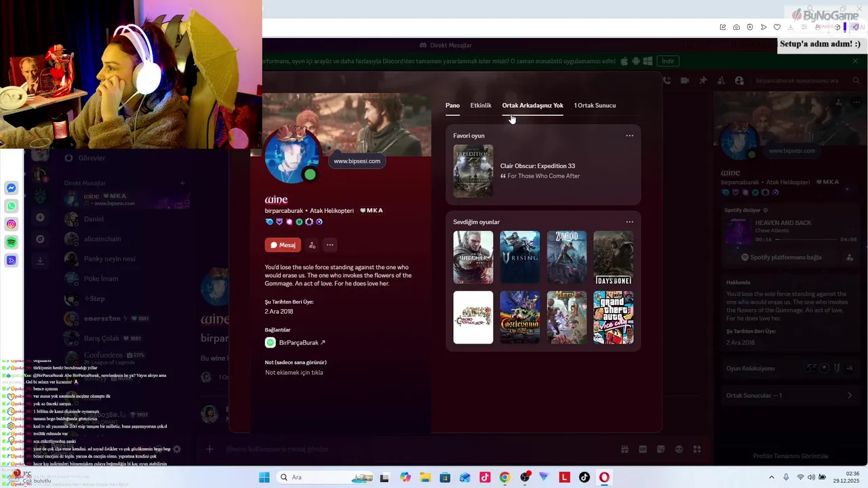Open Ortak Arkadaşınız Yok tab

click(532, 105)
